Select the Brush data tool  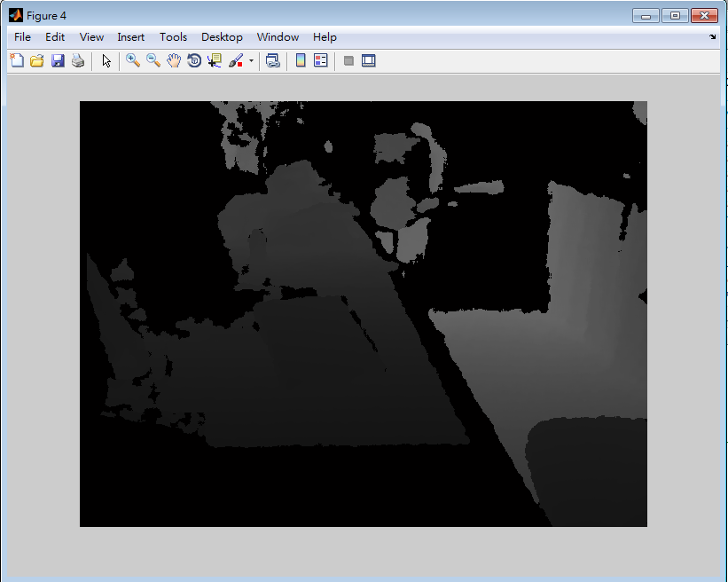coord(236,60)
